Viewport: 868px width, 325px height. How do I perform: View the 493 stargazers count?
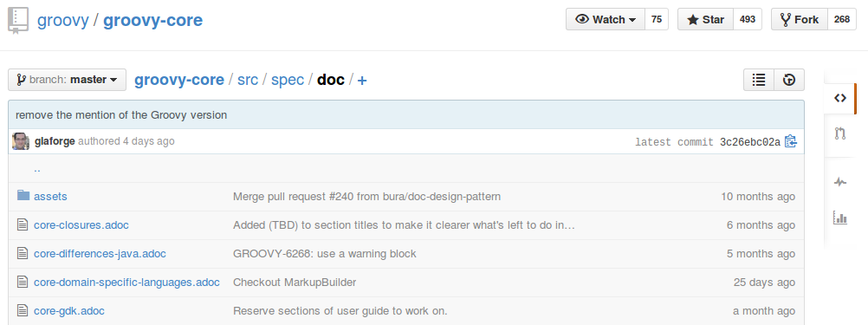[x=748, y=19]
